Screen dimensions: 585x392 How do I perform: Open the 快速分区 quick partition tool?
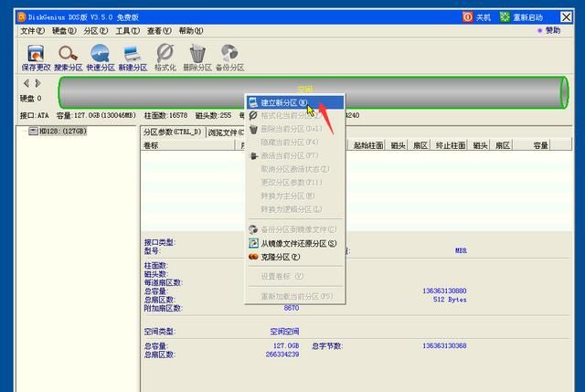click(x=101, y=58)
